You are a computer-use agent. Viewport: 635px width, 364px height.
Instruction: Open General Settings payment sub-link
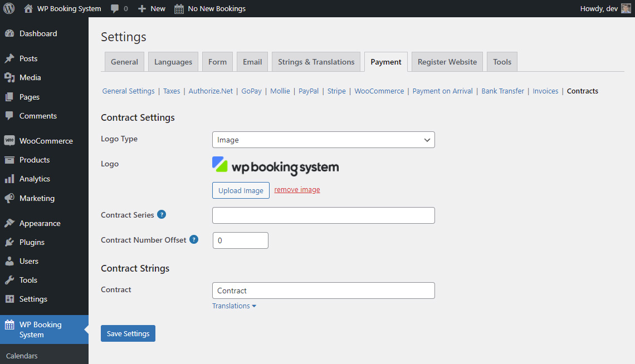click(x=128, y=91)
